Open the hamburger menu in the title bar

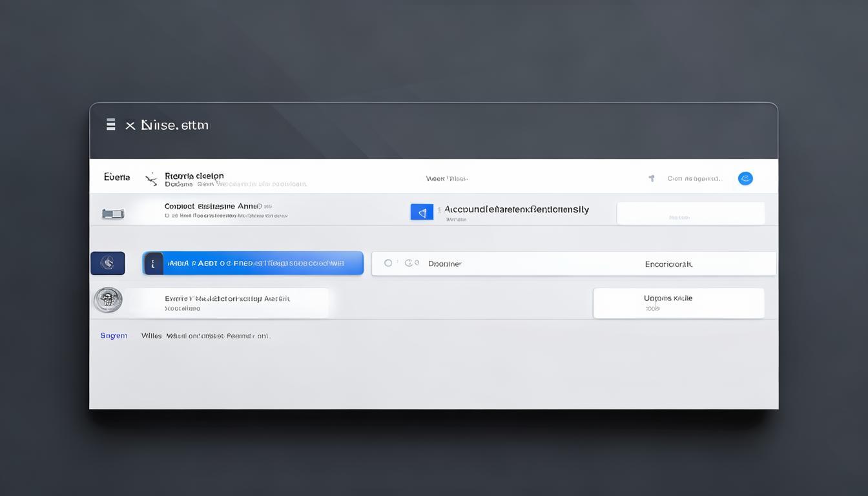click(111, 125)
